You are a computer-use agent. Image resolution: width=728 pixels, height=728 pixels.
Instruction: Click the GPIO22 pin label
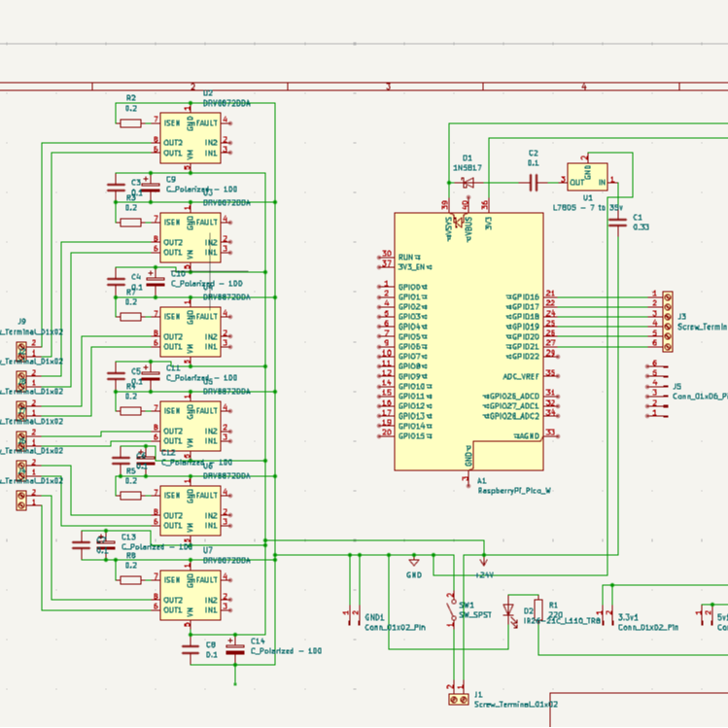point(523,356)
